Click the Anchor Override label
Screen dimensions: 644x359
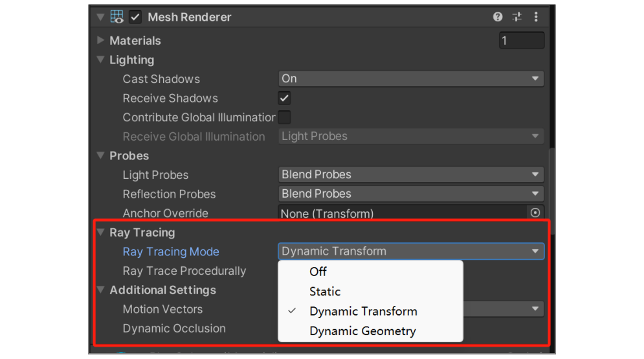(x=166, y=213)
